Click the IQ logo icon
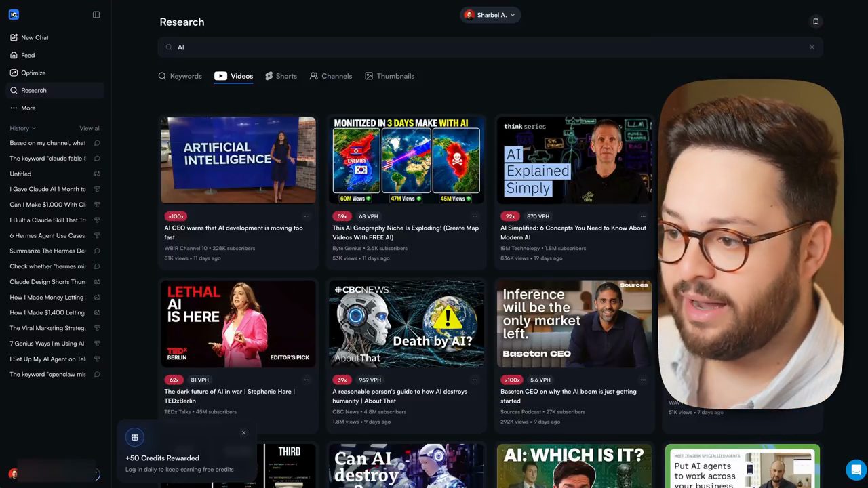 (14, 14)
